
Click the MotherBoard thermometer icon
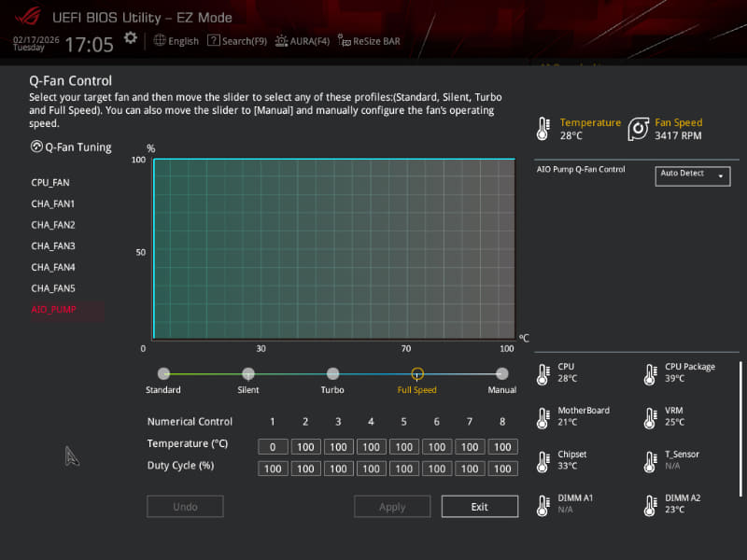[543, 418]
